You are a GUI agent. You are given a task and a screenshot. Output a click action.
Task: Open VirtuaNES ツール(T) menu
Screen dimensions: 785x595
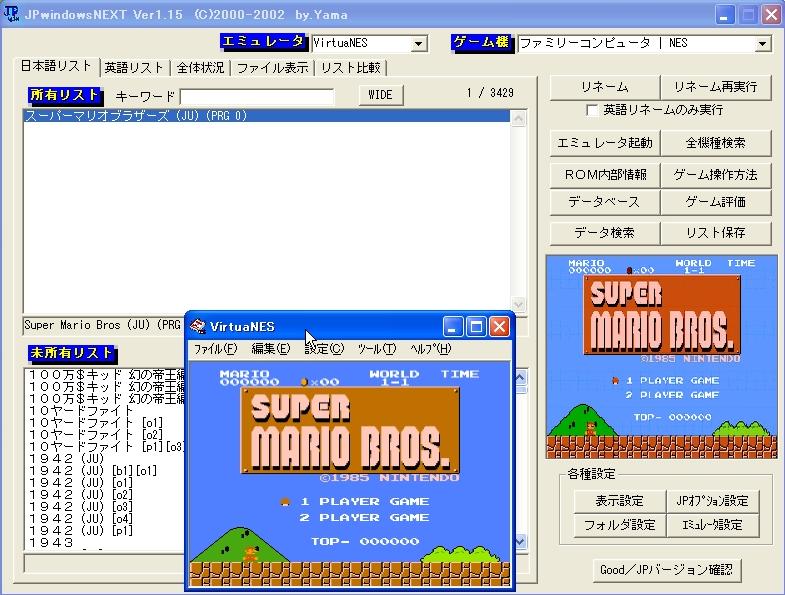[x=376, y=349]
